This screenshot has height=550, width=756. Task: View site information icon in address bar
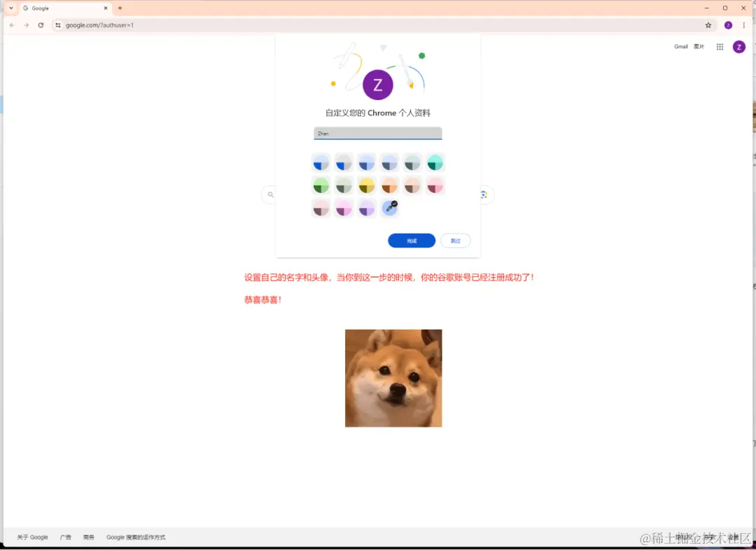[x=58, y=25]
